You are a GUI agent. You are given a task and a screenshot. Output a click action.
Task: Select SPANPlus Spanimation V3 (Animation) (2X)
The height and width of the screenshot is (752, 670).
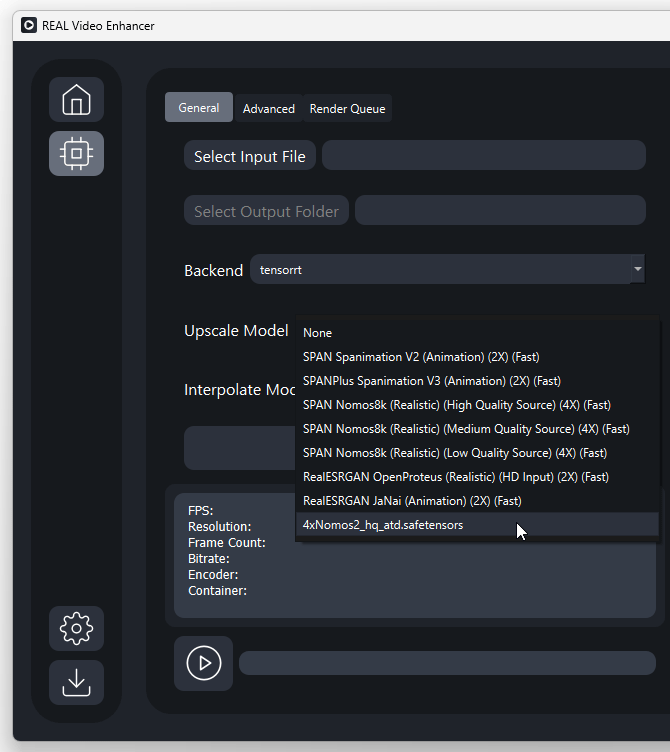click(478, 381)
